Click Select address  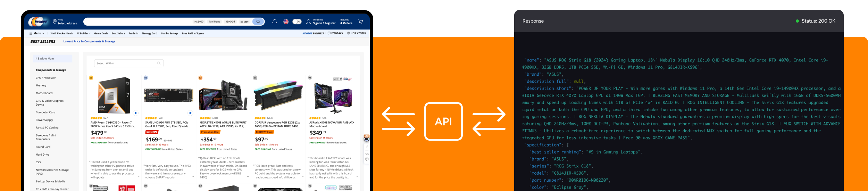67,23
